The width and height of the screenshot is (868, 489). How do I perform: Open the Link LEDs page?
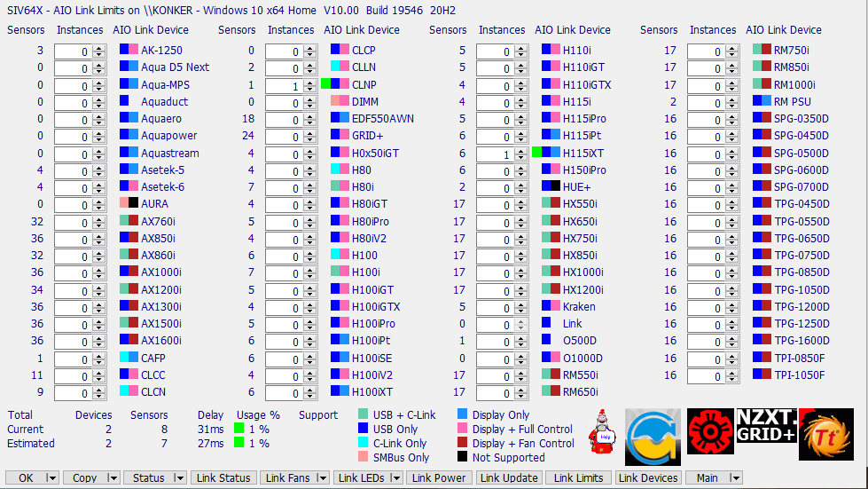tap(361, 478)
